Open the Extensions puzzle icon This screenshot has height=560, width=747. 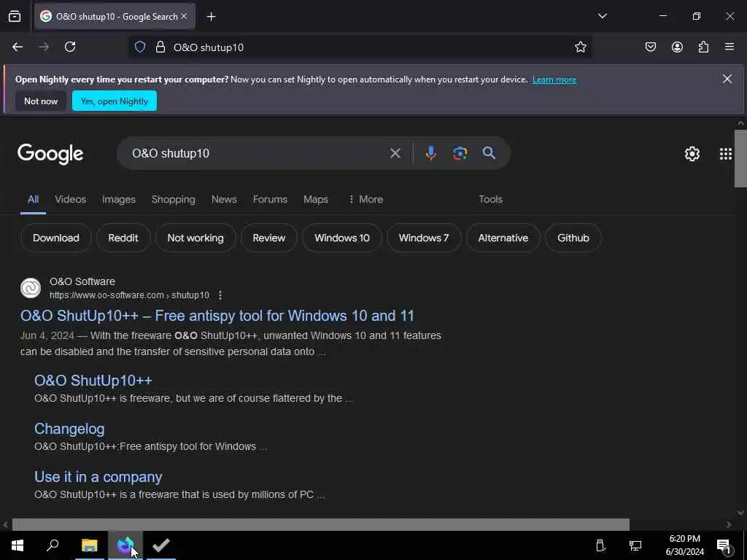pos(703,47)
